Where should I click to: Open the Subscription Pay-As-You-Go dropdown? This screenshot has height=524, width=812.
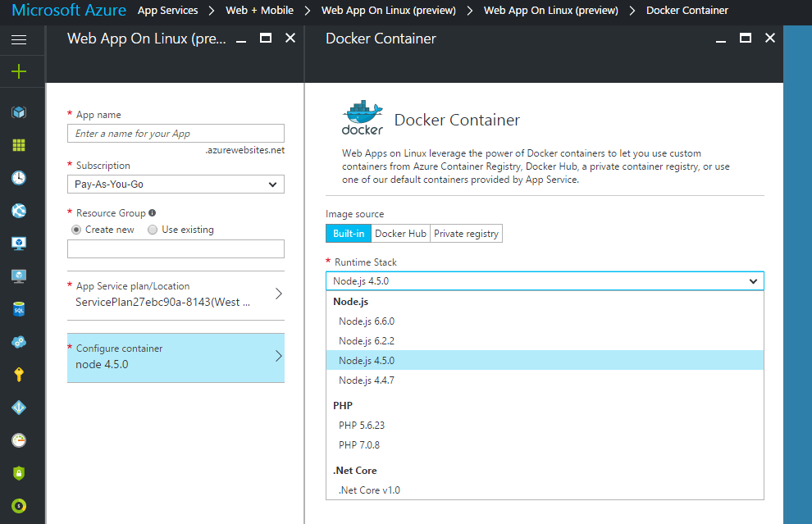(176, 185)
